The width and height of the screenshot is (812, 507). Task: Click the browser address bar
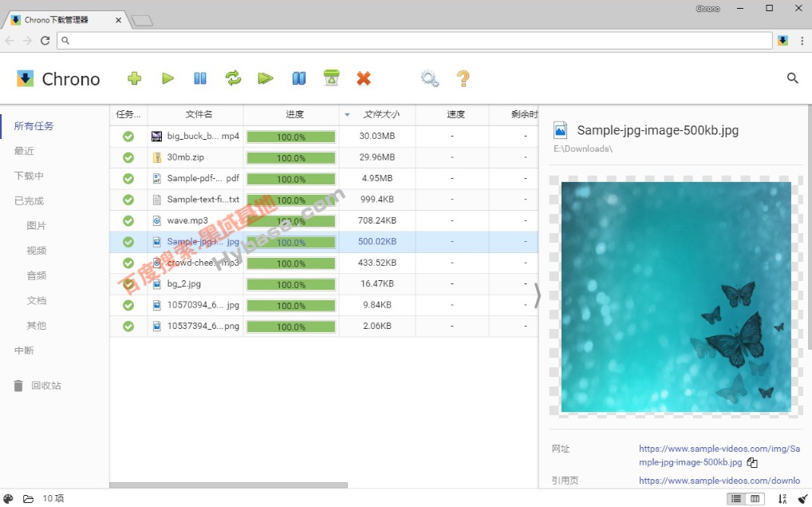[x=414, y=41]
